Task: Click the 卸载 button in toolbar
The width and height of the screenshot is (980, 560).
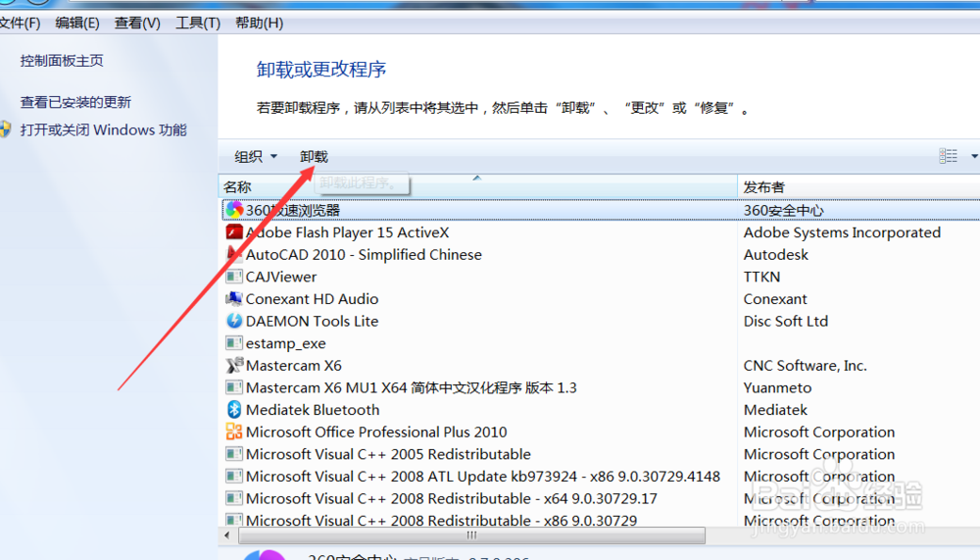Action: [314, 156]
